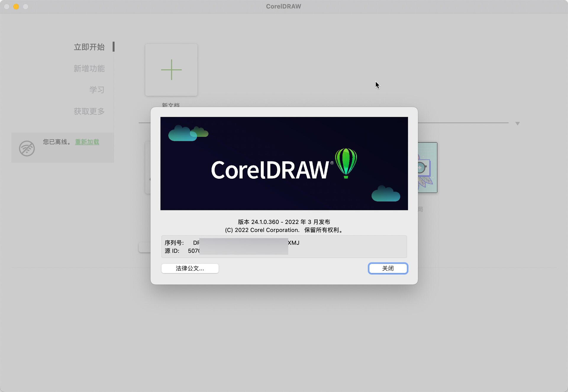Open 法律公文 legal notices
The width and height of the screenshot is (568, 392).
(190, 268)
